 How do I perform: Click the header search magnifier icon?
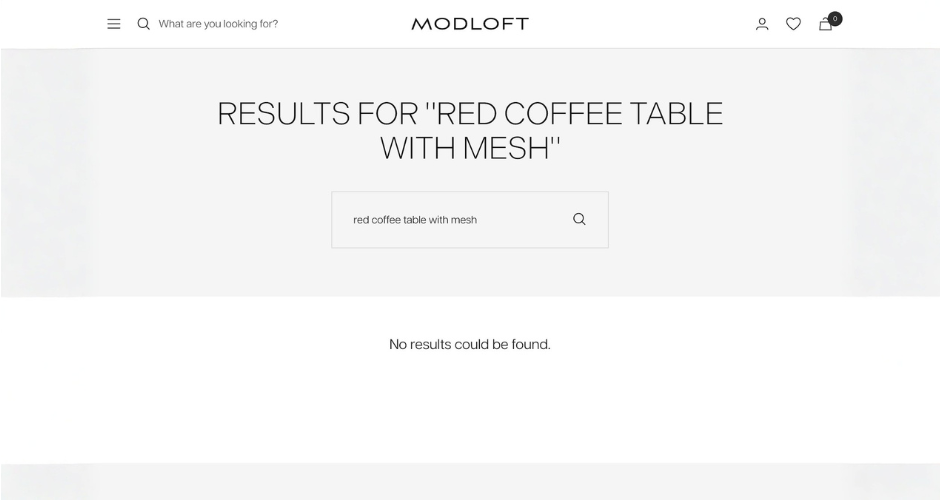coord(143,24)
